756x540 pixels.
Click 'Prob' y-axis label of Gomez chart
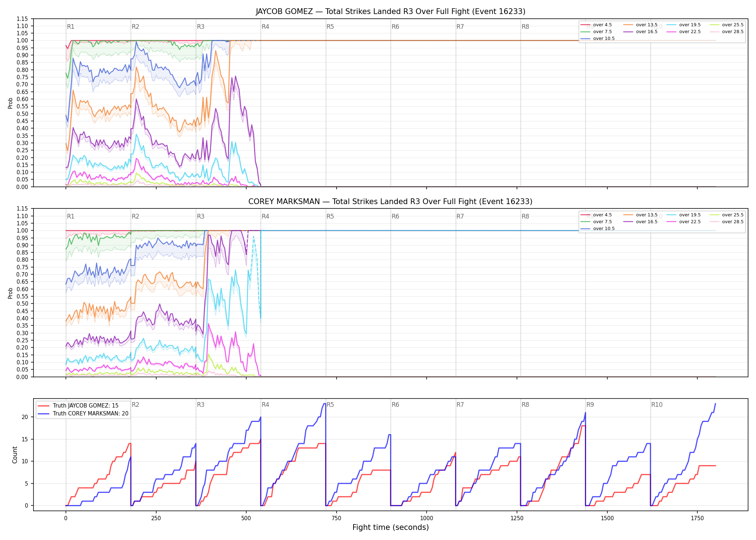click(x=10, y=103)
